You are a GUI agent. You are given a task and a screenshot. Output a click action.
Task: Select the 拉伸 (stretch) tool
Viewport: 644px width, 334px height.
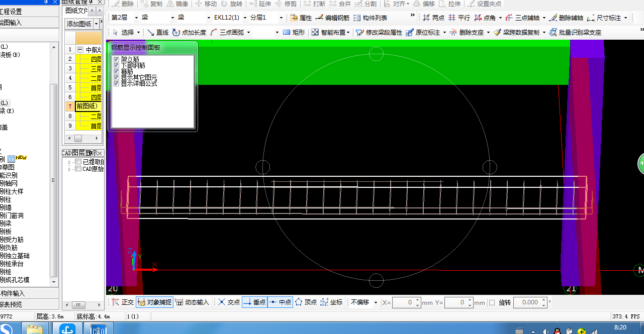[x=449, y=4]
